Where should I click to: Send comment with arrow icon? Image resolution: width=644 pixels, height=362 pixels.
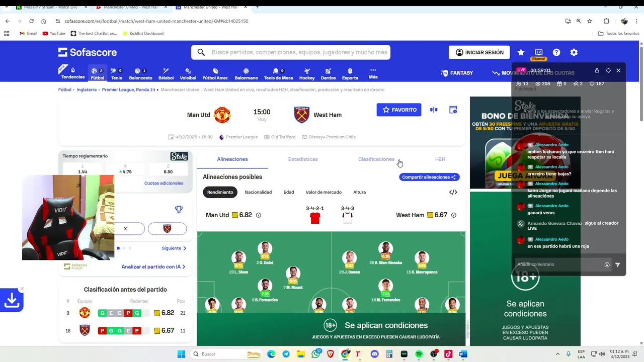(618, 264)
